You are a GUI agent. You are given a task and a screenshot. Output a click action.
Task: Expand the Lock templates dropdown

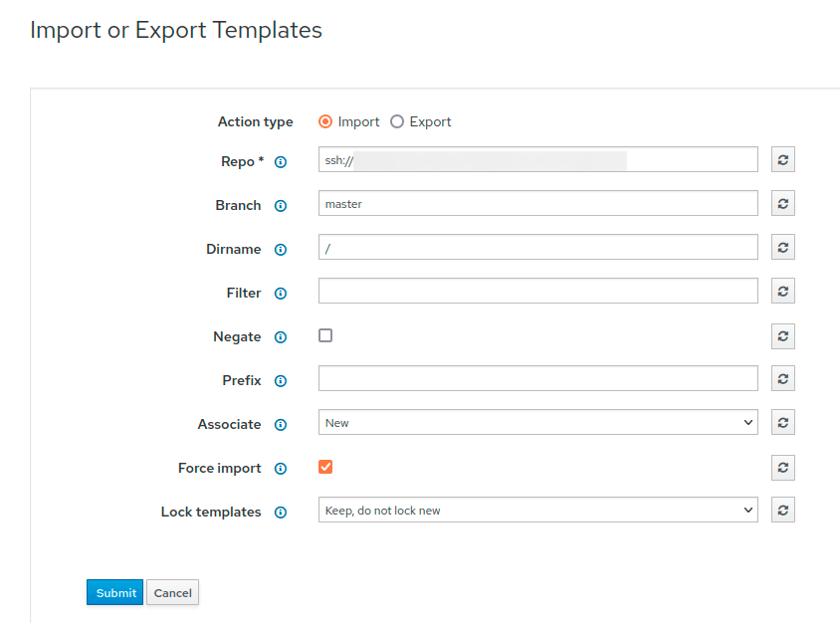pyautogui.click(x=537, y=511)
